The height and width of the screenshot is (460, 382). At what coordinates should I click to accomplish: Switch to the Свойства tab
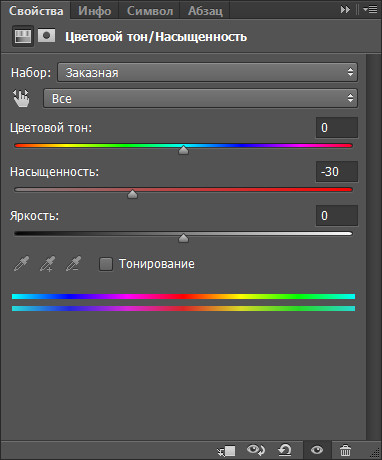[x=36, y=11]
